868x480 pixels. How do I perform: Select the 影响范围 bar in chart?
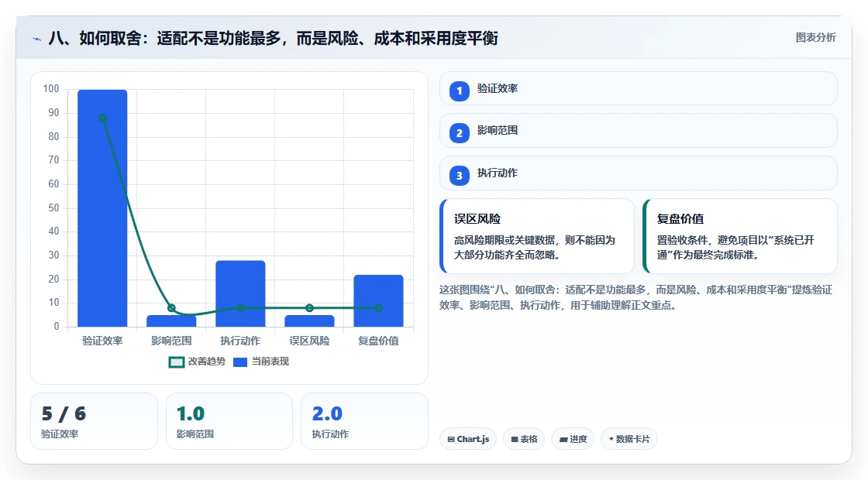[171, 321]
